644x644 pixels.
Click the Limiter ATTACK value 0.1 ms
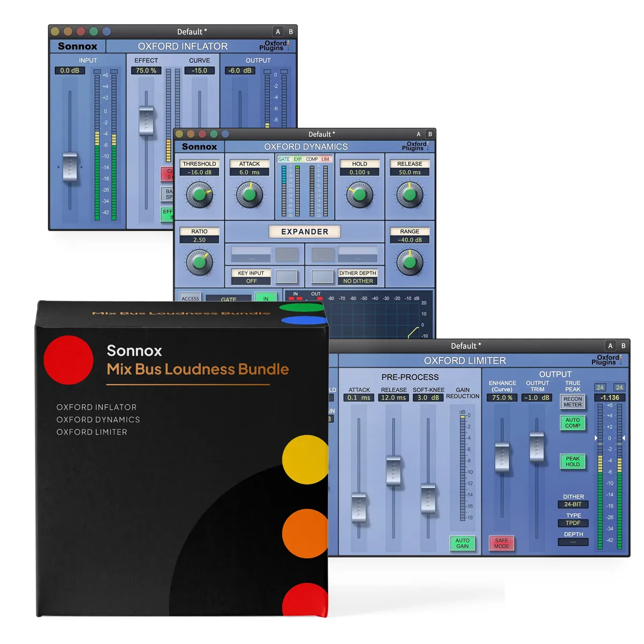(358, 398)
